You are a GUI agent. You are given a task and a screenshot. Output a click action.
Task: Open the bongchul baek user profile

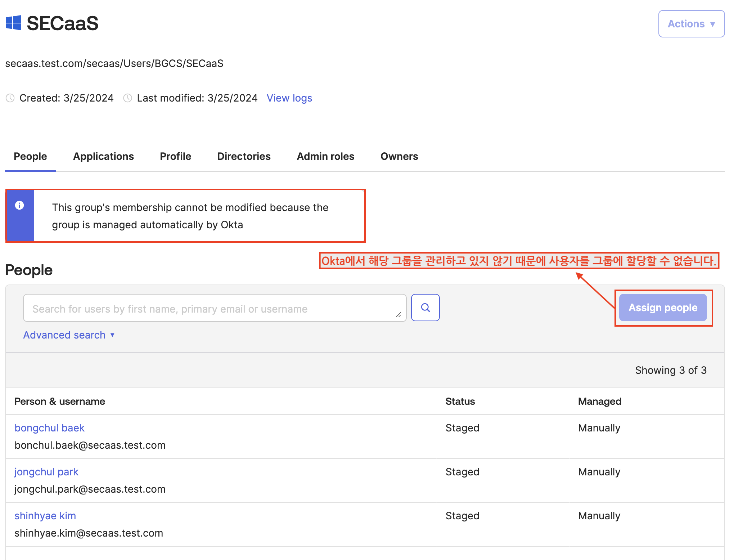click(x=49, y=428)
